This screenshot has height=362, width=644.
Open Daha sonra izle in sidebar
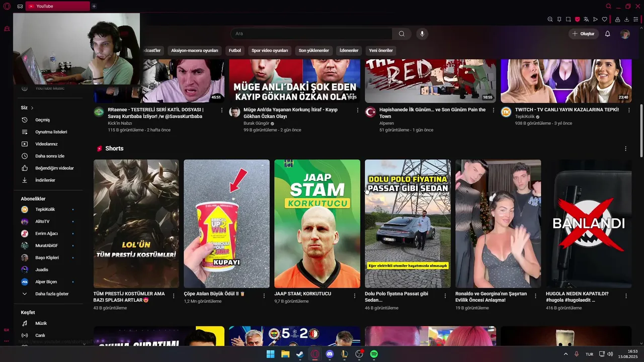pos(49,156)
